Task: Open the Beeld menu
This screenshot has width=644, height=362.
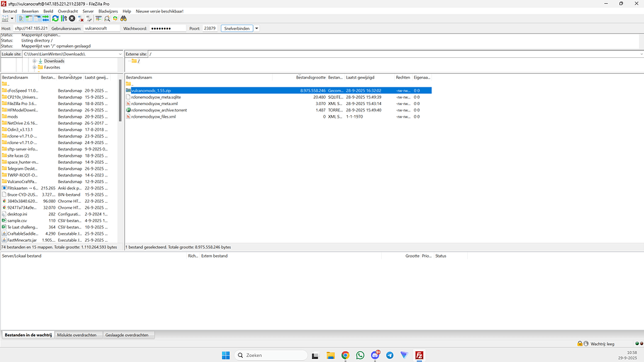Action: (48, 11)
